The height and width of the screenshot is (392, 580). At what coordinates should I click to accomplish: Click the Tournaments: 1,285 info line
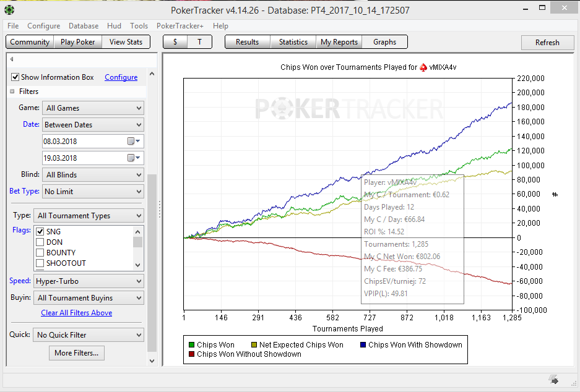point(396,244)
